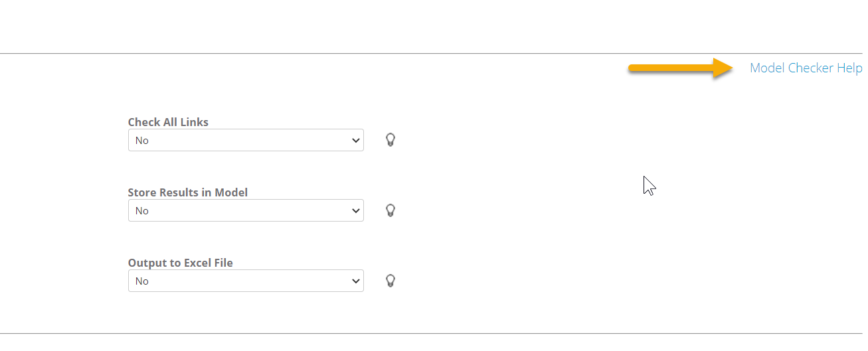The image size is (868, 351).
Task: Click the "No" value under Store Results in Model
Action: coord(142,211)
